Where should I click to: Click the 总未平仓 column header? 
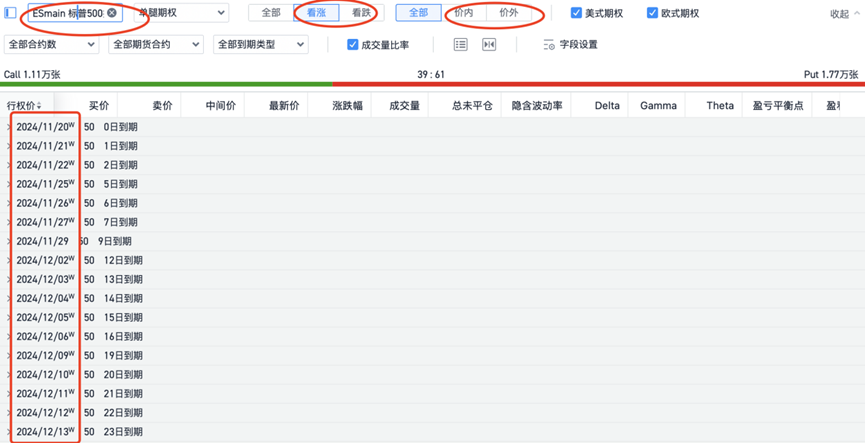click(x=472, y=106)
